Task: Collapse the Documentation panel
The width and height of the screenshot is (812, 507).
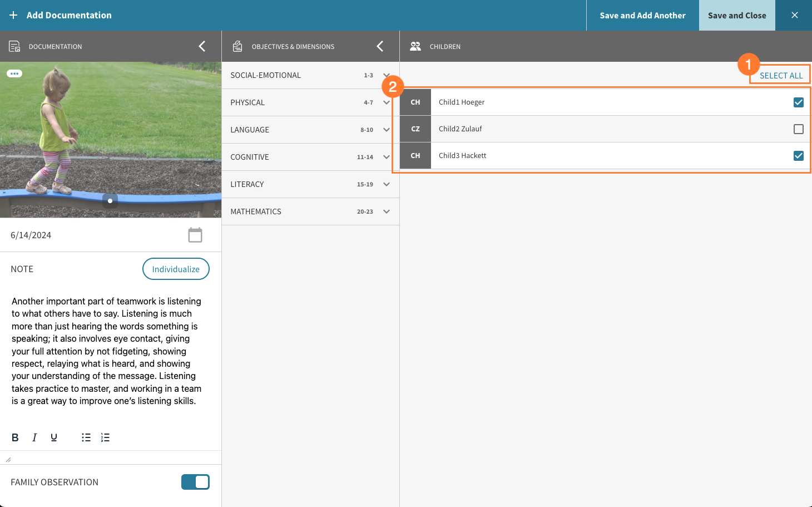Action: pyautogui.click(x=202, y=46)
